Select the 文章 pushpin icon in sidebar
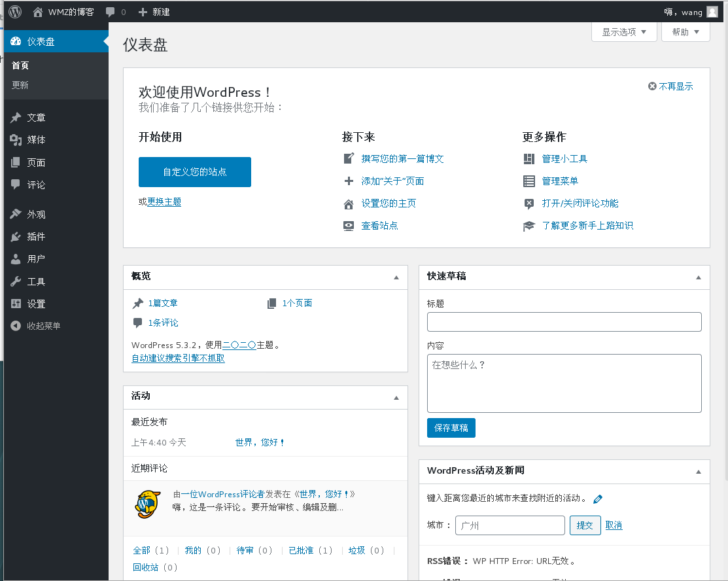This screenshot has height=581, width=728. pyautogui.click(x=16, y=118)
